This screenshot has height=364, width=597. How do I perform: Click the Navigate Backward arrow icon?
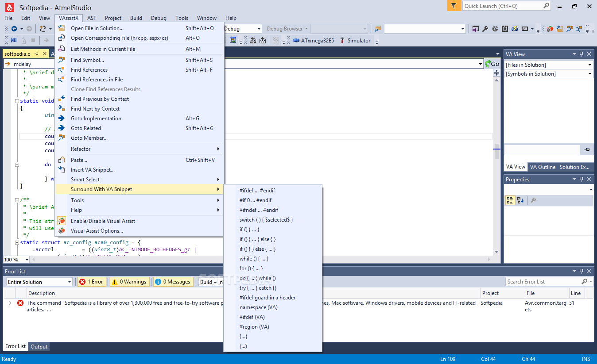coord(14,29)
